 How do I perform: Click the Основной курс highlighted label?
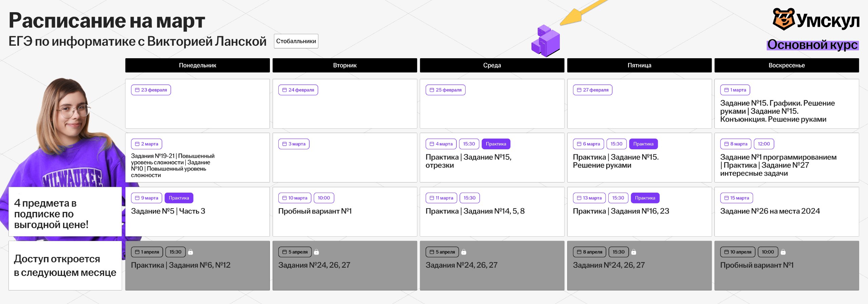click(x=812, y=45)
